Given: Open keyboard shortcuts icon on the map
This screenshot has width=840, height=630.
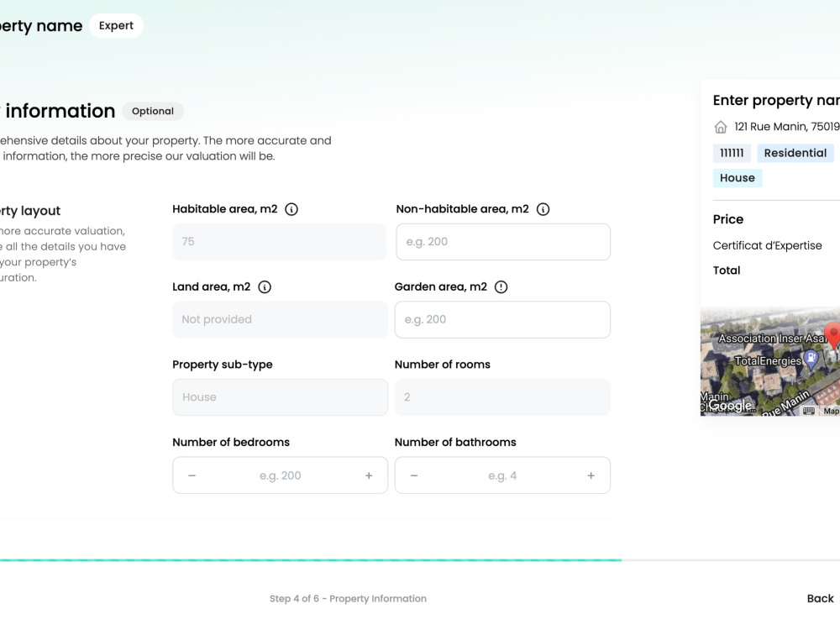Looking at the screenshot, I should click(x=809, y=409).
